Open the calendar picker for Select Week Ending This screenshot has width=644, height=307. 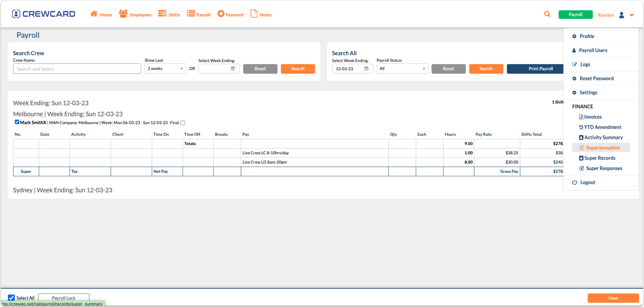point(232,68)
